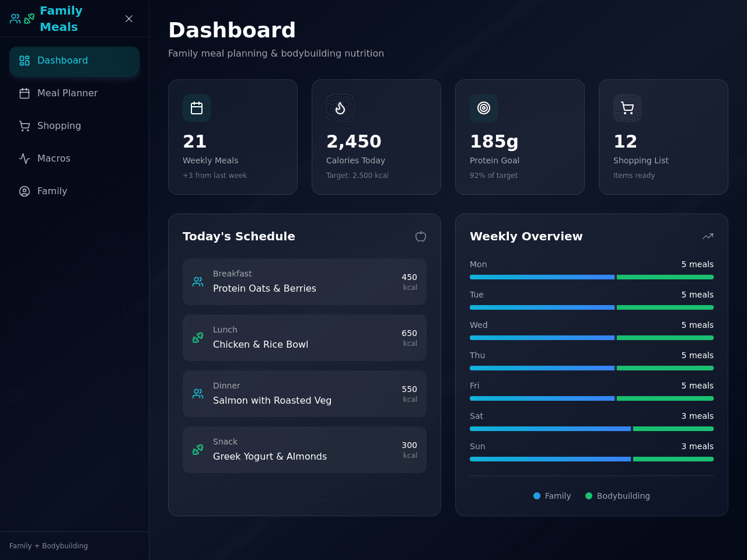Click the Today's Schedule heading
Viewport: 747px width, 560px height.
(239, 236)
